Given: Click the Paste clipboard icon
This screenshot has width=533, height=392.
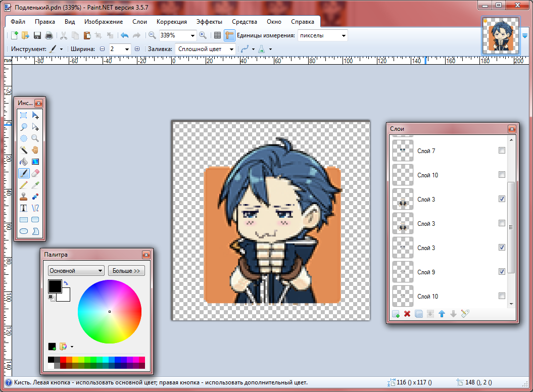Looking at the screenshot, I should (87, 35).
